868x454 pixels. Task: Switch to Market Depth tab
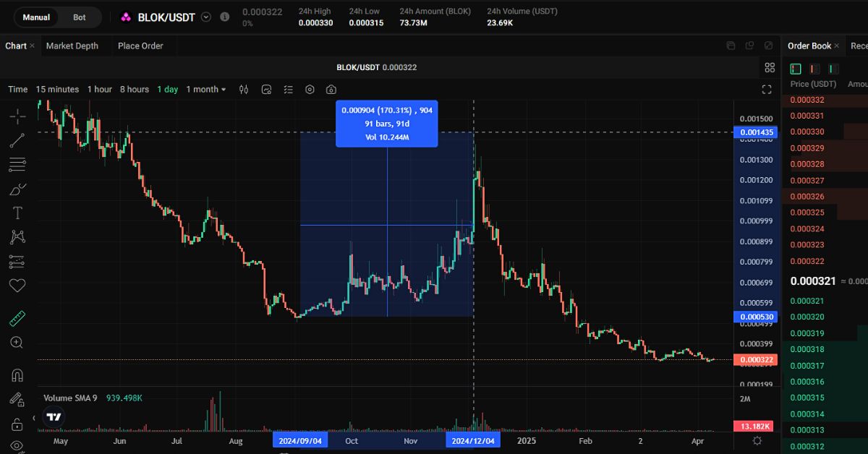[72, 46]
